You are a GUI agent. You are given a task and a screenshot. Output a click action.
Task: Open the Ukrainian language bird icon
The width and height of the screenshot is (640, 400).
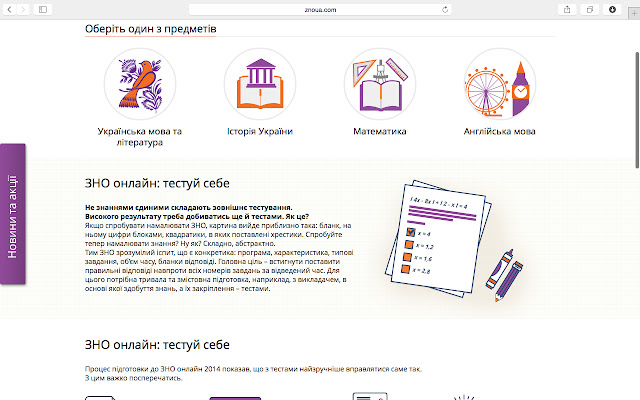140,84
